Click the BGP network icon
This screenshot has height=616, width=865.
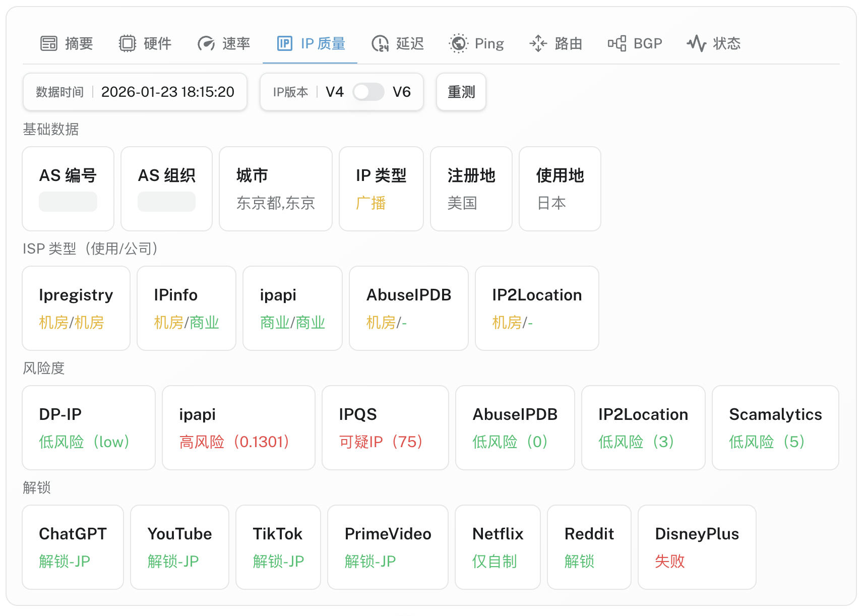617,44
